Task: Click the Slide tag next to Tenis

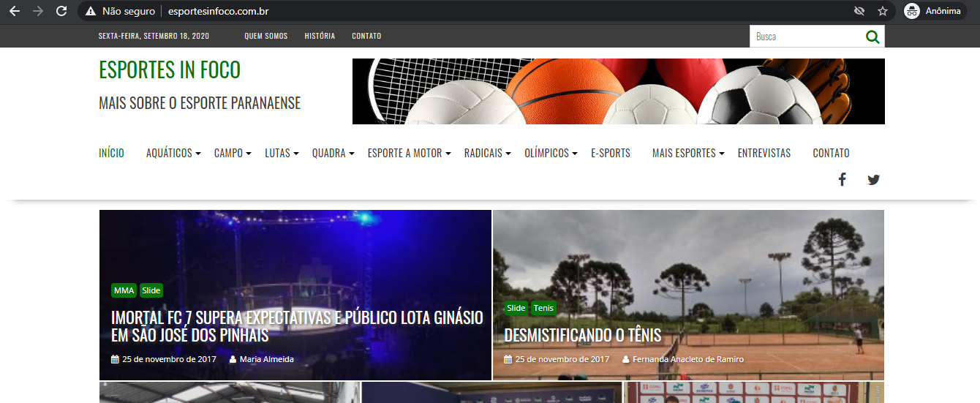Action: (516, 308)
